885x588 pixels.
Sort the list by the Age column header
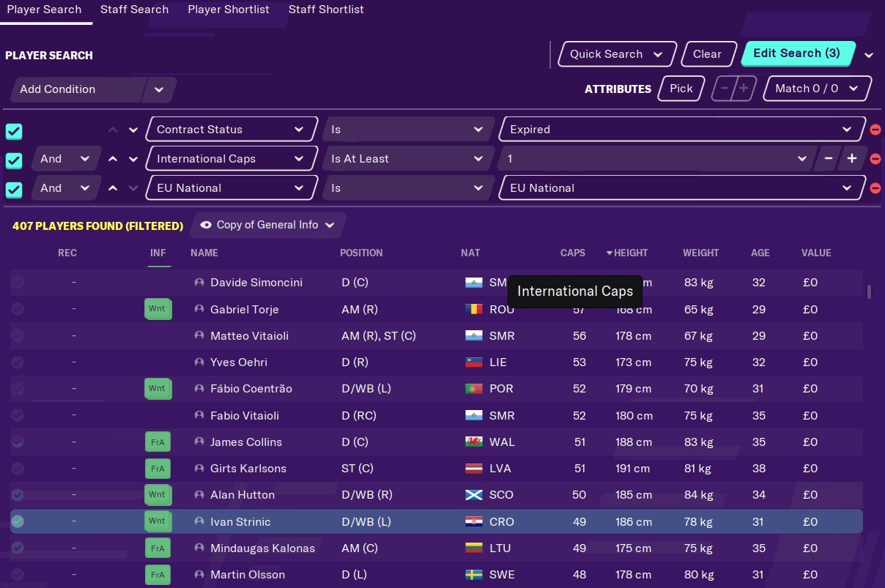(760, 253)
